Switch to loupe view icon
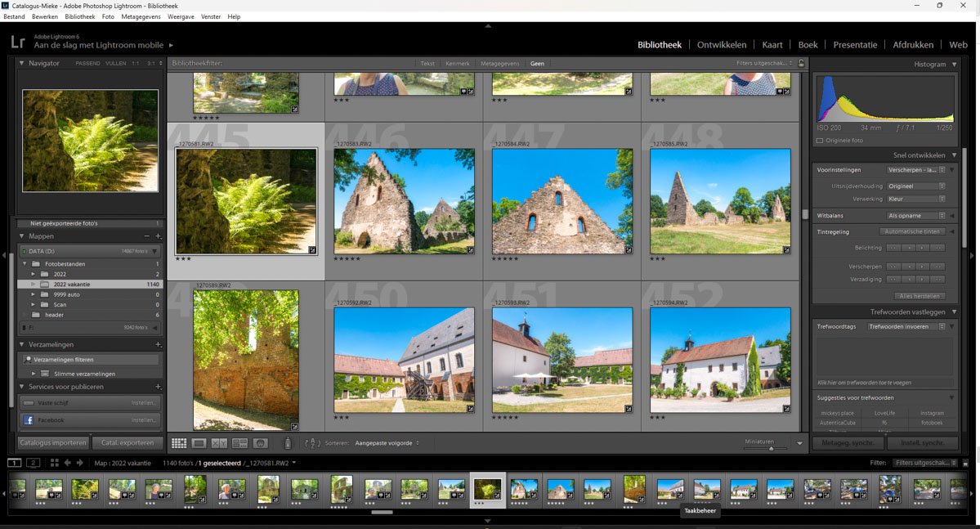The height and width of the screenshot is (529, 980). click(199, 443)
